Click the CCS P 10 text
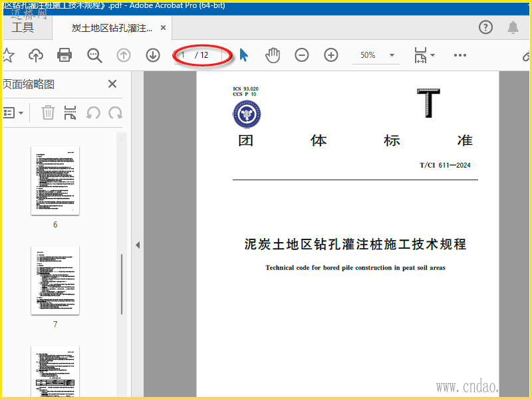Screen dimensions: 532x399 (x=244, y=94)
